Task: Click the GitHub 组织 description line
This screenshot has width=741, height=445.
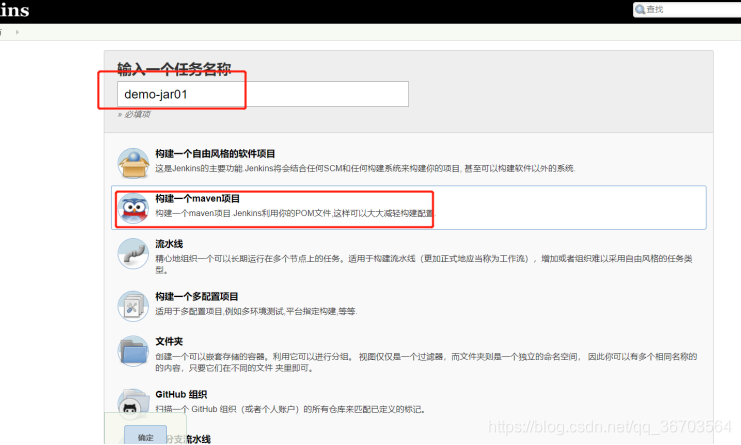Action: click(x=290, y=410)
